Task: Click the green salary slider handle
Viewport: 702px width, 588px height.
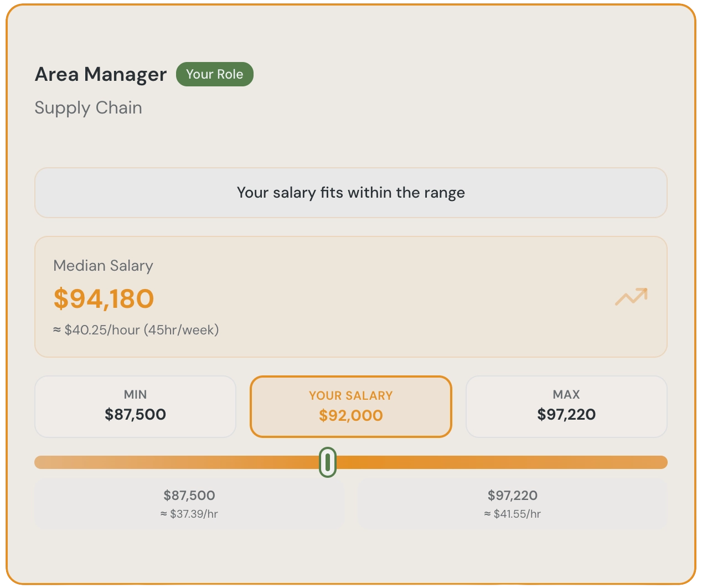Action: (328, 462)
